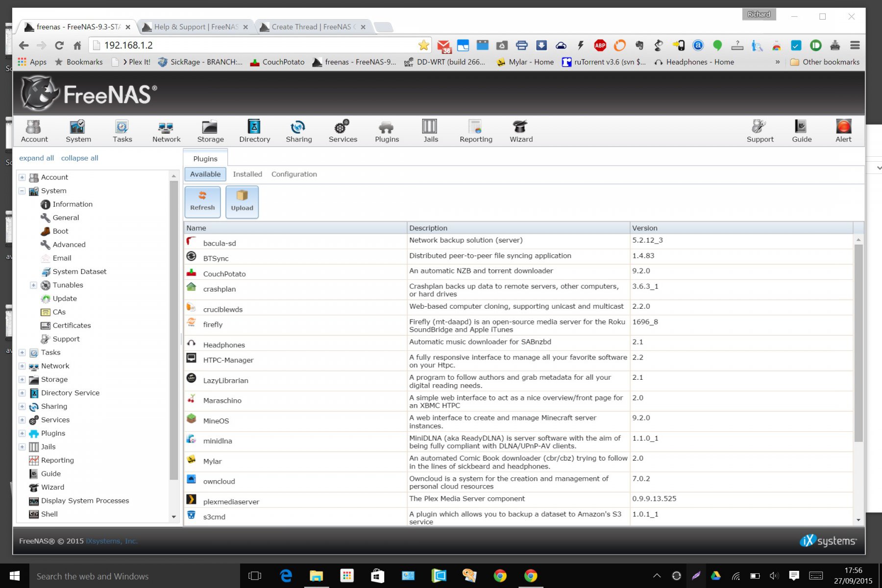Expand the Sharing tree node
Viewport: 882px width, 588px height.
point(22,406)
